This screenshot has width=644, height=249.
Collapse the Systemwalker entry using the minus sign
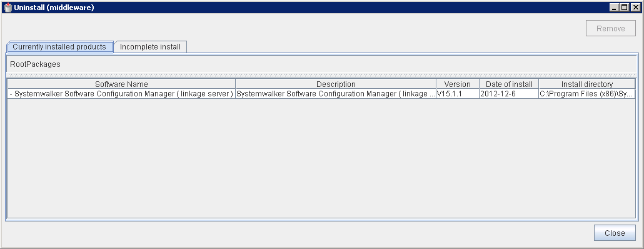pos(11,94)
